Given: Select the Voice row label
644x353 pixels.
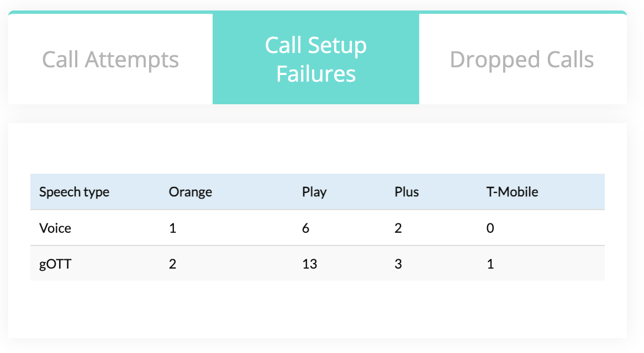Looking at the screenshot, I should [55, 228].
